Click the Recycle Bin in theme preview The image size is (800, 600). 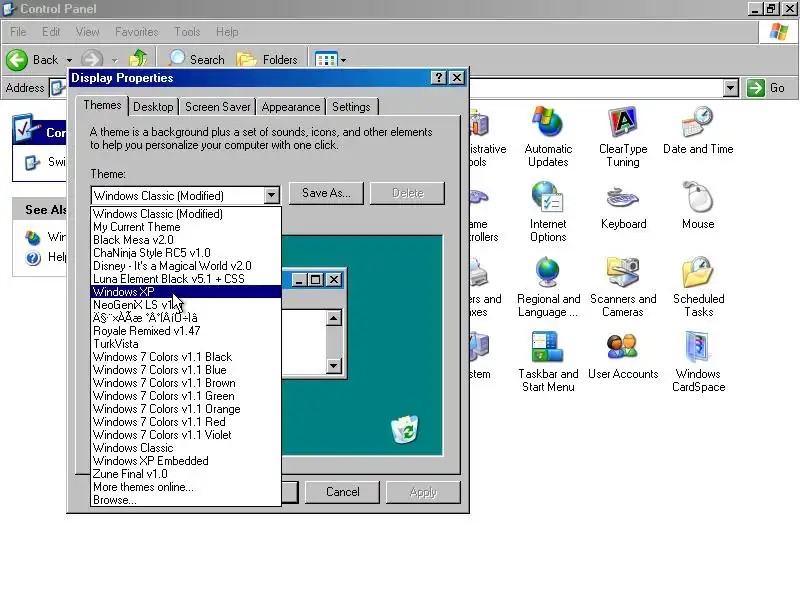click(x=405, y=429)
